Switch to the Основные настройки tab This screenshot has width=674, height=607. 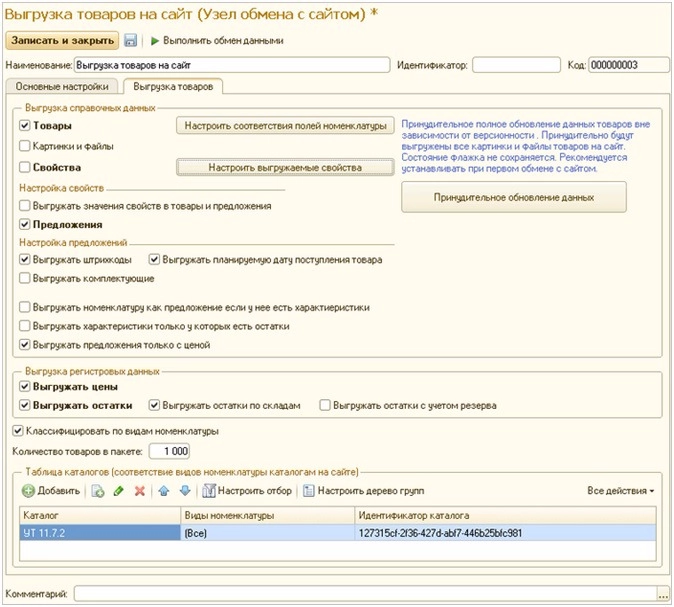point(62,87)
